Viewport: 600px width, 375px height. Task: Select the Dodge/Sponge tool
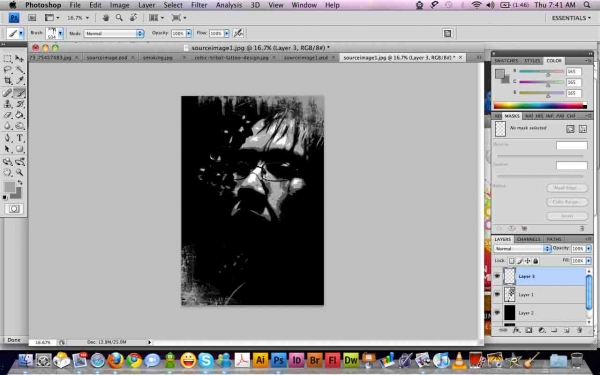click(x=20, y=126)
